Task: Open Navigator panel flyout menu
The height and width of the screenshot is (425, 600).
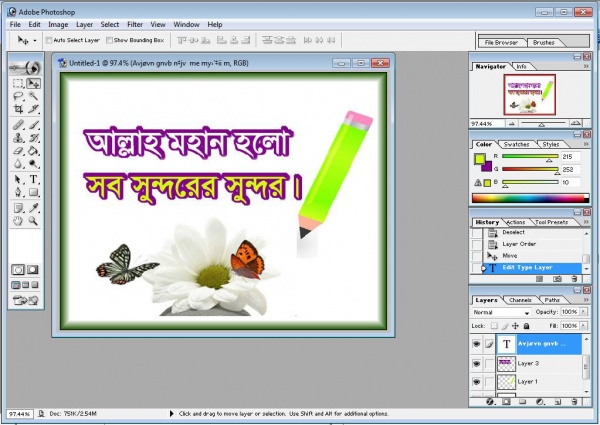Action: tap(586, 67)
